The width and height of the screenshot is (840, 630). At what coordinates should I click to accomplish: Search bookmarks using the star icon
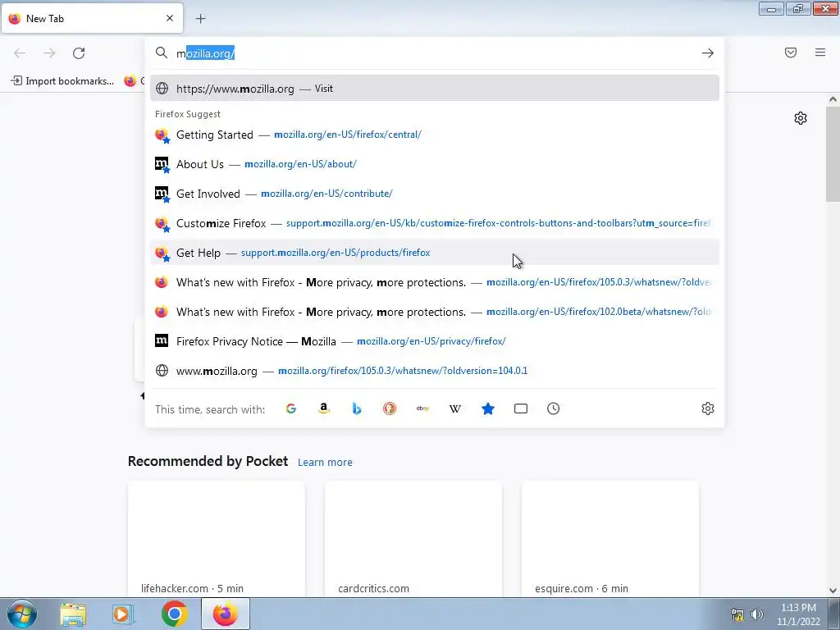coord(488,409)
